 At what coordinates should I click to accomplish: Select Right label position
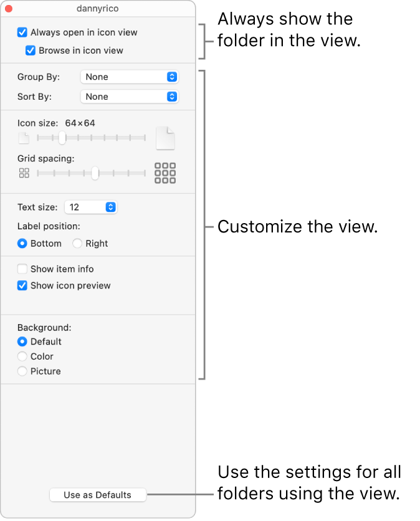click(78, 244)
